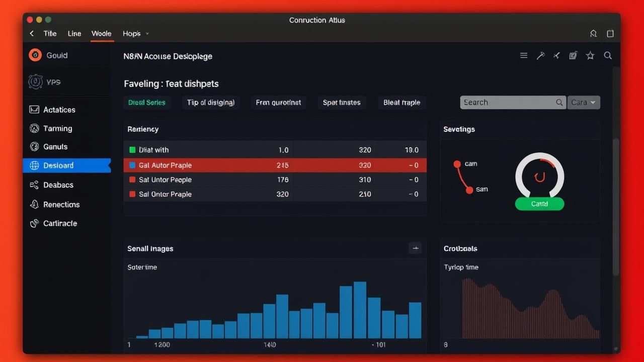
Task: Click into the Search input field
Action: click(x=507, y=103)
